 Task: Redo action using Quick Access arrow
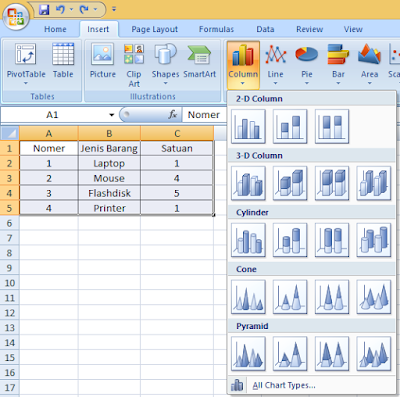click(84, 10)
